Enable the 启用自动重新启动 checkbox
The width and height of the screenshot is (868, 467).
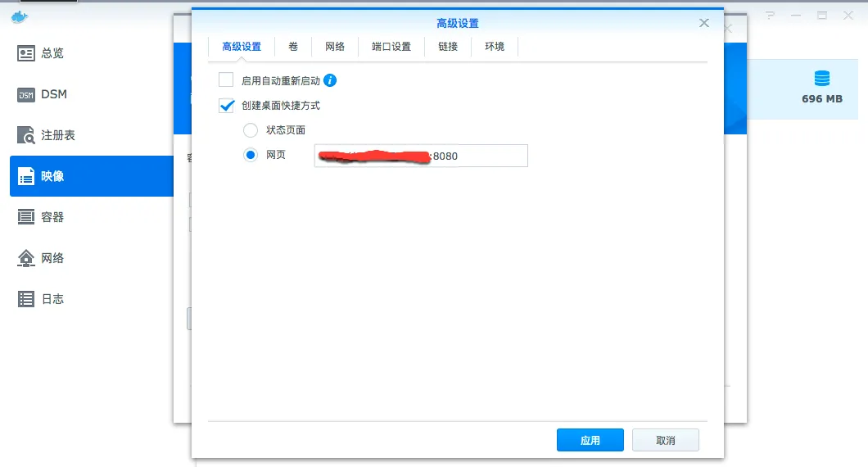(x=226, y=79)
